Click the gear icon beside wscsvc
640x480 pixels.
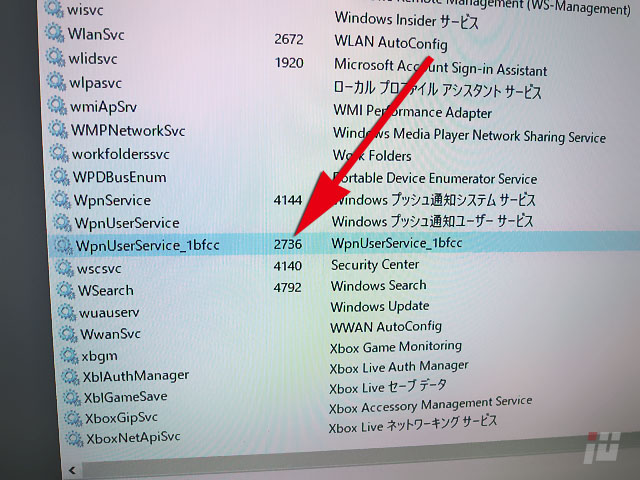tap(64, 268)
